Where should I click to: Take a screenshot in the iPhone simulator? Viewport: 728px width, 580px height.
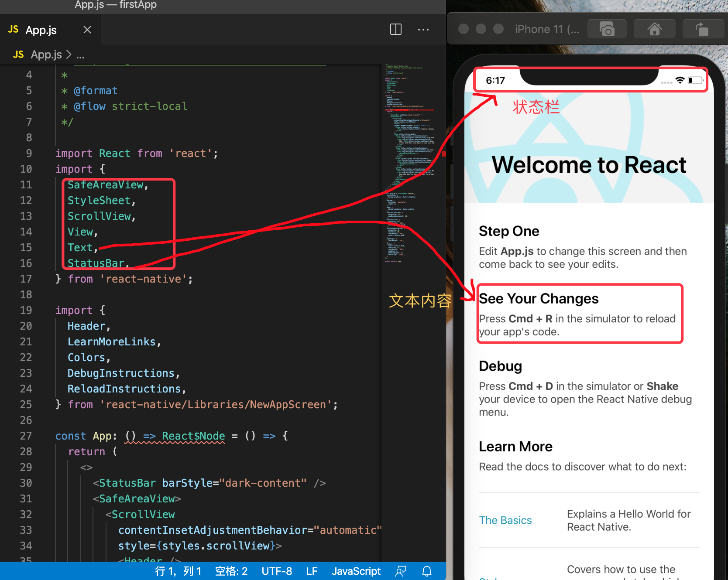[x=607, y=29]
